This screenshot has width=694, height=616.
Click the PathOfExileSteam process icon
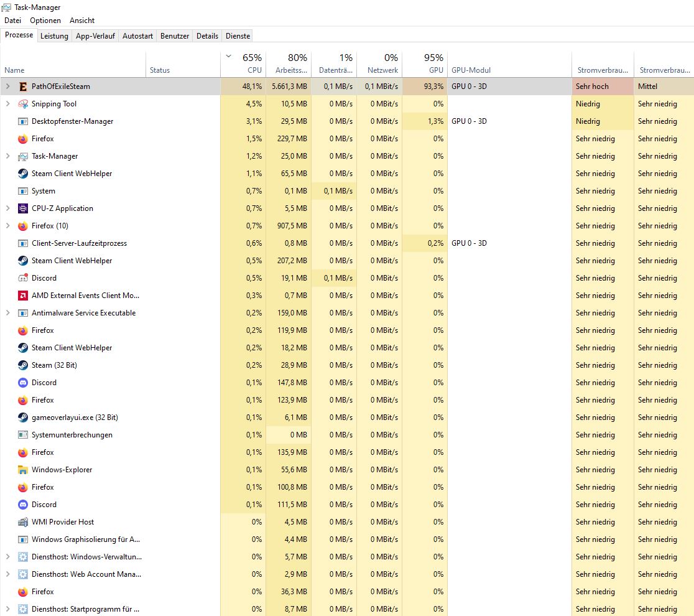click(23, 86)
